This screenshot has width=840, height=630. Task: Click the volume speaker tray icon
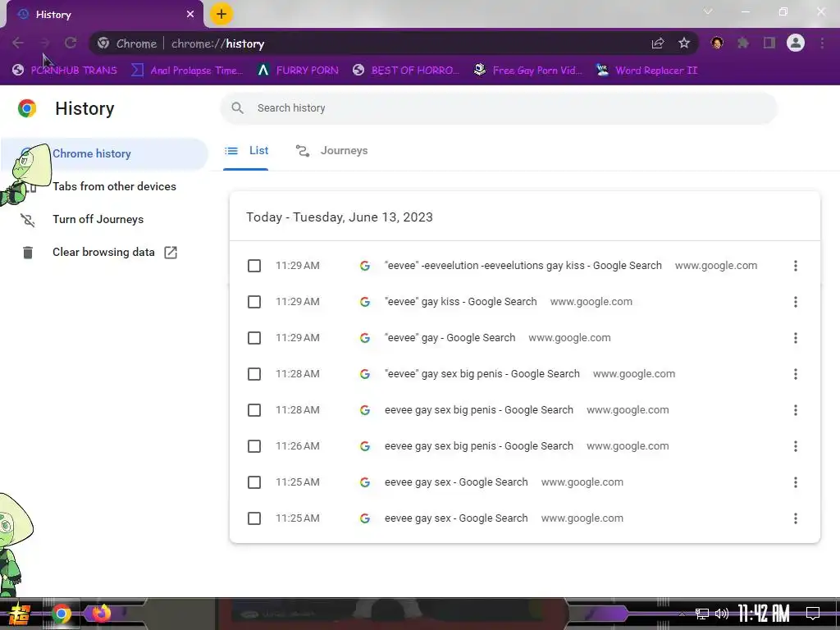(x=722, y=614)
